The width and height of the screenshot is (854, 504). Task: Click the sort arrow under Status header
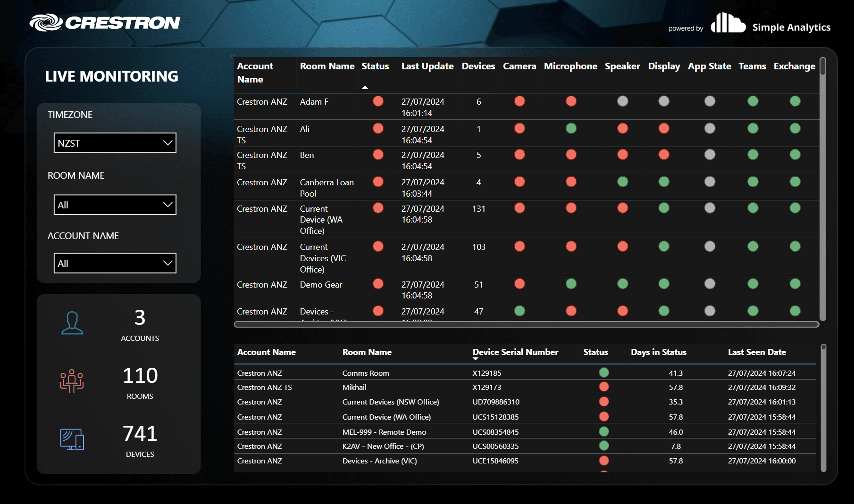pyautogui.click(x=365, y=88)
